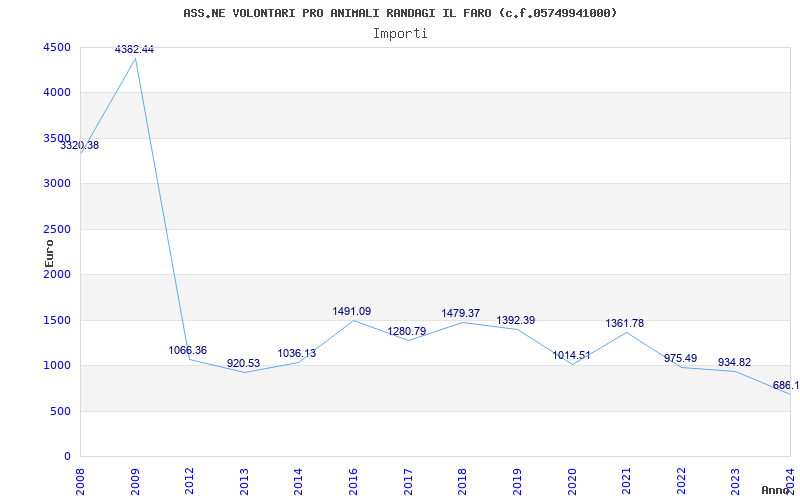Click the Importi subtitle
This screenshot has width=800, height=500.
coord(400,34)
